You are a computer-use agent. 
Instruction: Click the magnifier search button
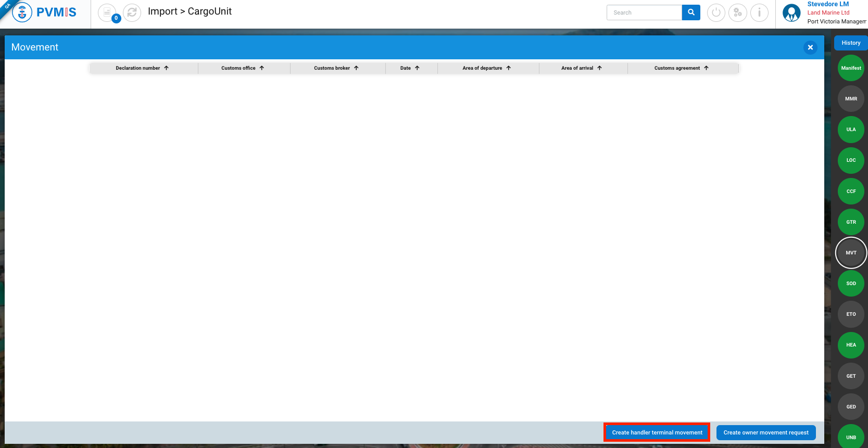(x=691, y=12)
